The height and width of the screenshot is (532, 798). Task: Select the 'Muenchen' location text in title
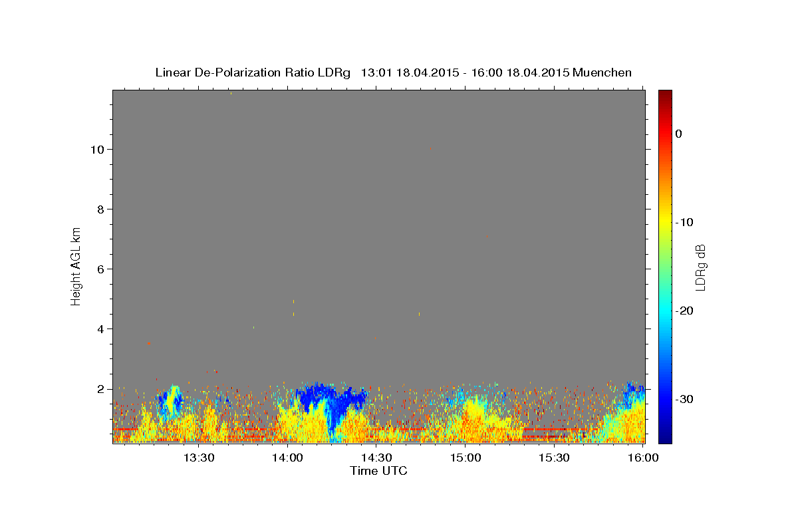[x=603, y=72]
